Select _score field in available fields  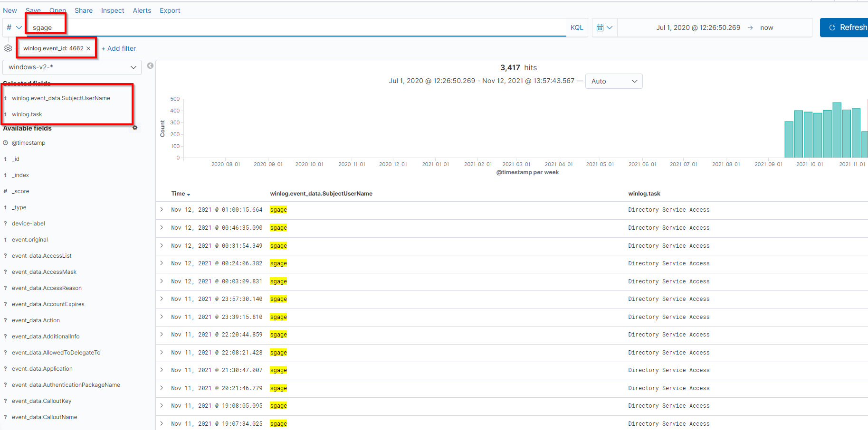click(20, 191)
